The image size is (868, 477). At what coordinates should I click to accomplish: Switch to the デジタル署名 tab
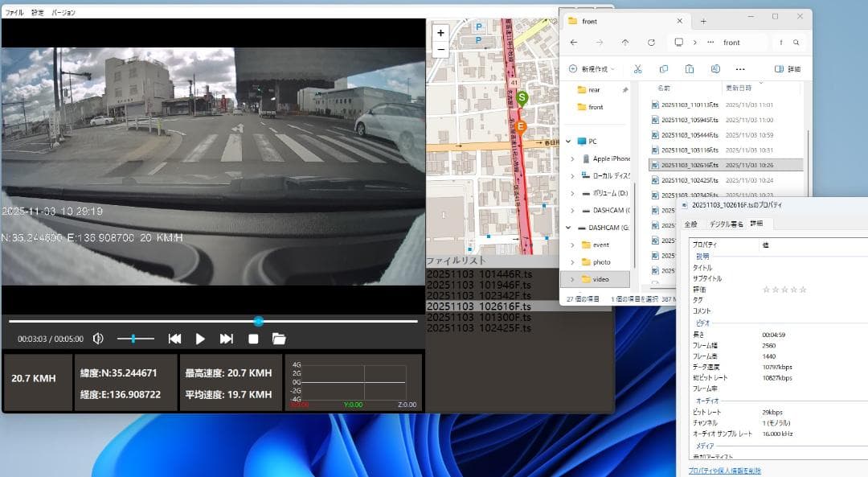(724, 224)
